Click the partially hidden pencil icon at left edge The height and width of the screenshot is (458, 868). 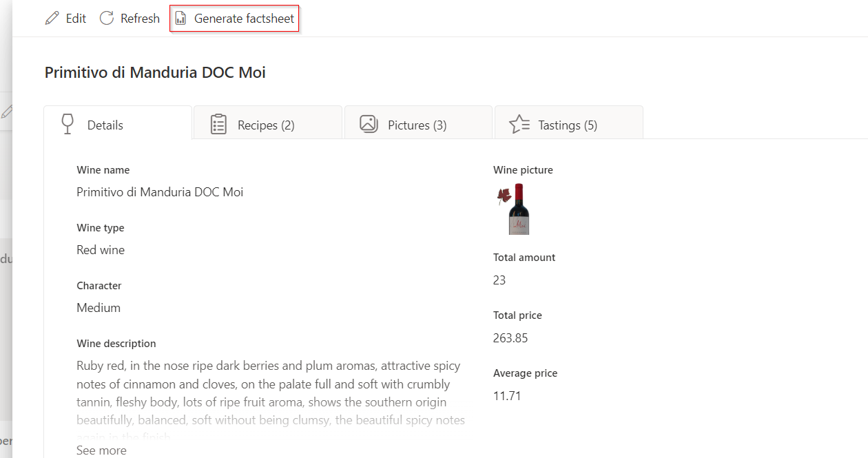[7, 112]
